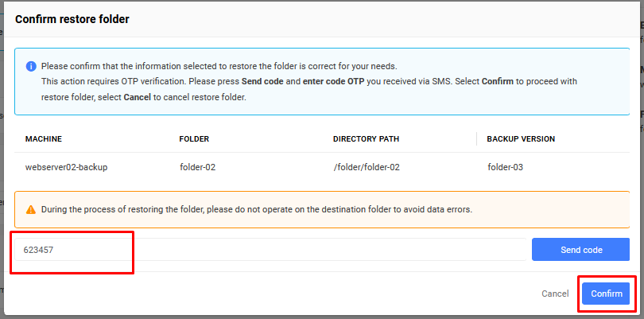This screenshot has width=644, height=319.
Task: Focus the OTP code field showing 623457
Action: pyautogui.click(x=270, y=250)
